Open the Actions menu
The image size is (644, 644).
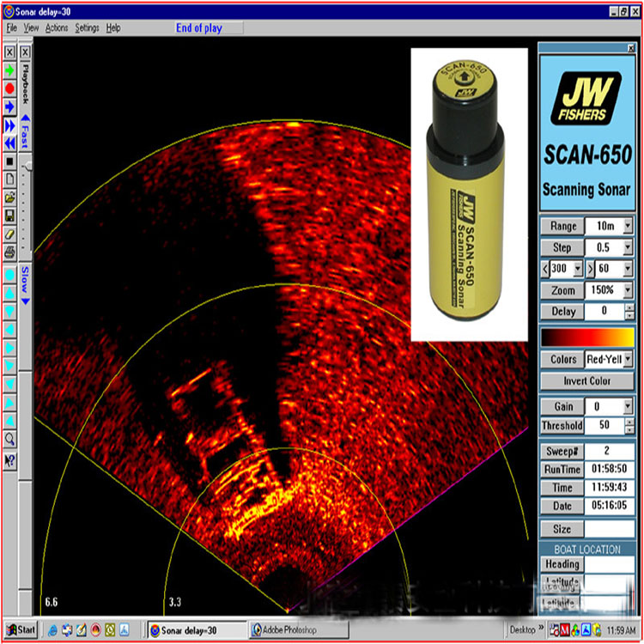pyautogui.click(x=57, y=27)
